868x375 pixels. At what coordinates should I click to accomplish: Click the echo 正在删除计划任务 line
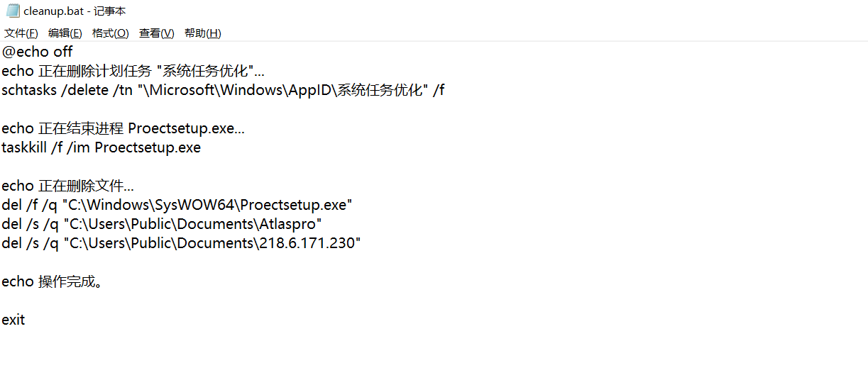133,71
